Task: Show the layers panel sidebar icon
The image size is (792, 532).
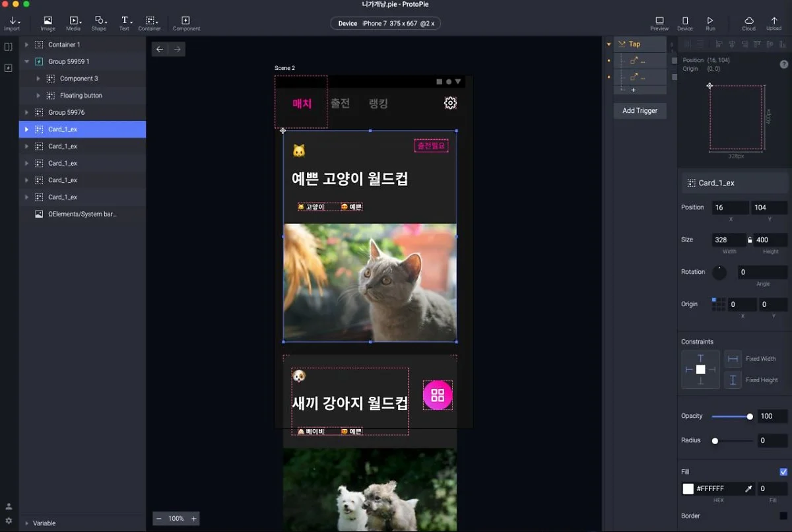Action: tap(9, 47)
